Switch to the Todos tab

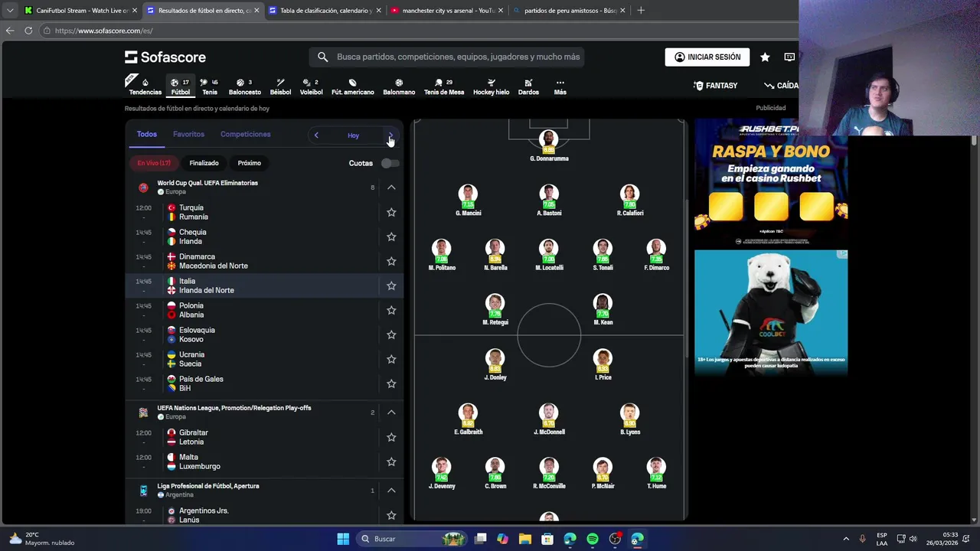tap(146, 134)
